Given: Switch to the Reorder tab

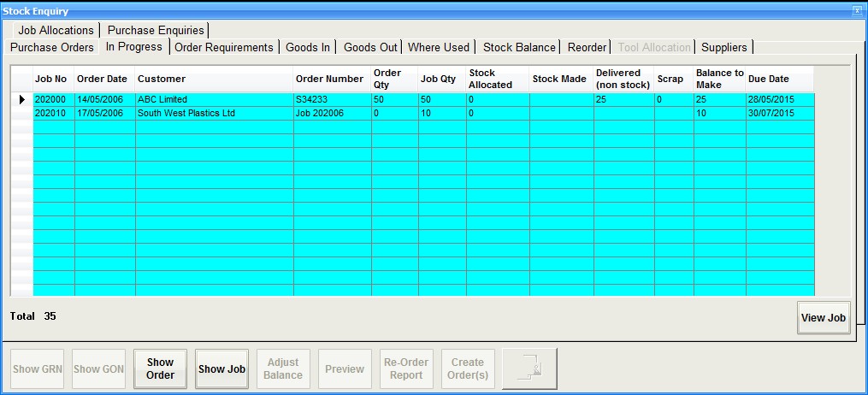Looking at the screenshot, I should pos(587,47).
